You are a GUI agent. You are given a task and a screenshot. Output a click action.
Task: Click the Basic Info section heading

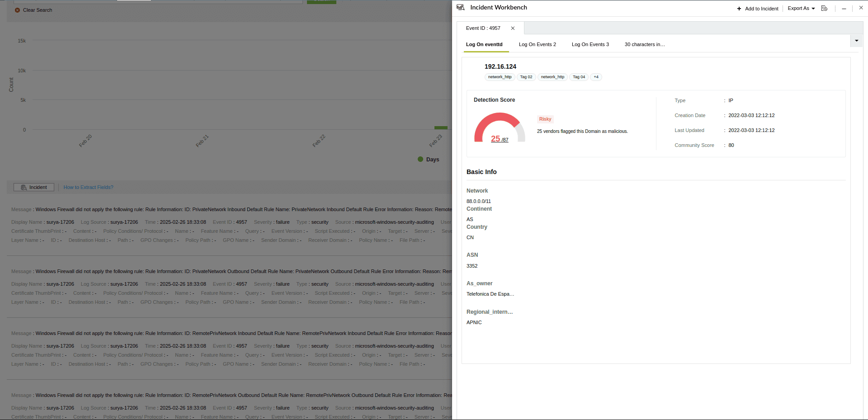(481, 172)
